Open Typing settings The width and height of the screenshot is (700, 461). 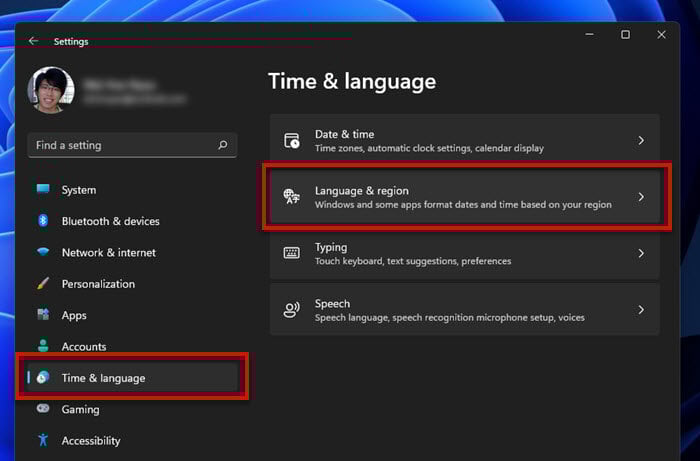click(465, 253)
